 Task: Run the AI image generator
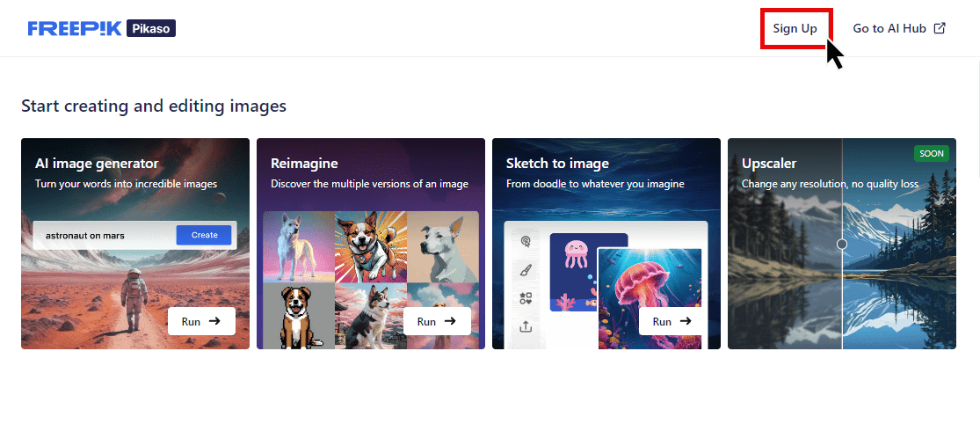(x=201, y=321)
